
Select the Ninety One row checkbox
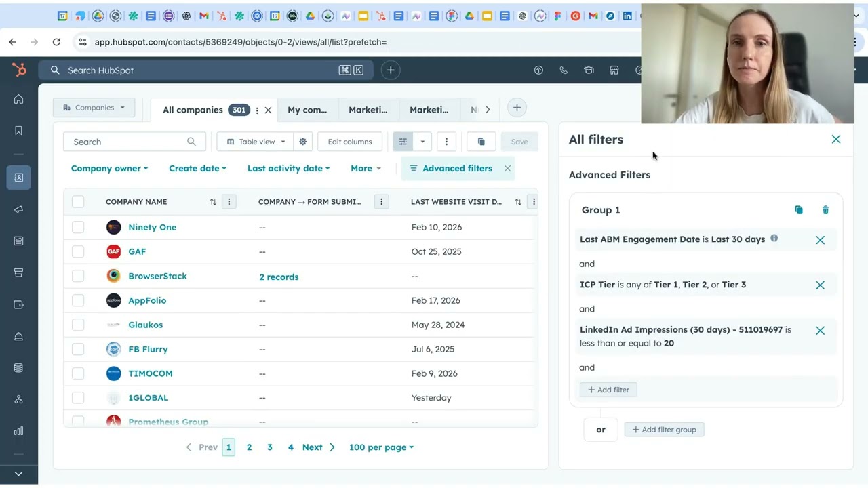(78, 227)
